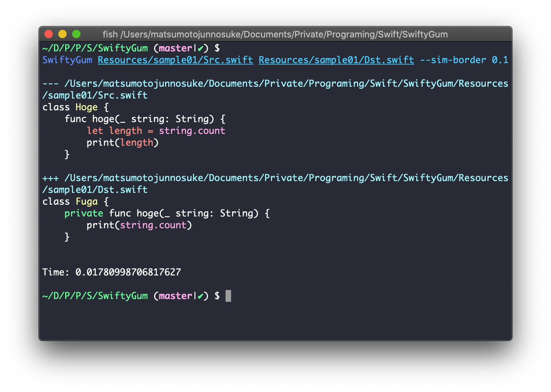Click the 0.1 argument value
This screenshot has width=551, height=392.
coord(500,60)
